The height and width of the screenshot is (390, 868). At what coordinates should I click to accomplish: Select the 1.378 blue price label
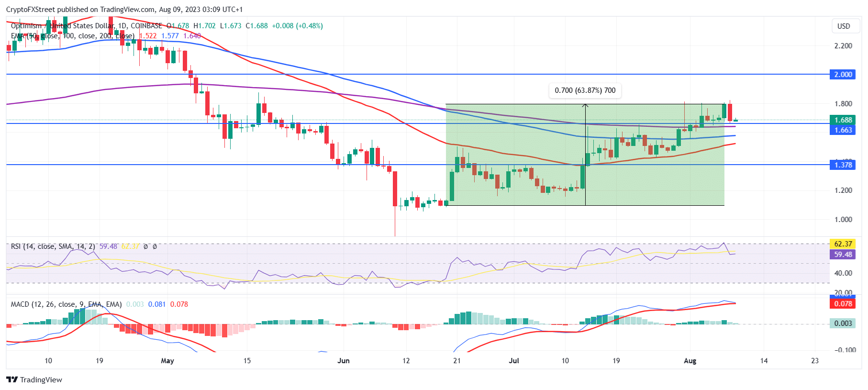pyautogui.click(x=843, y=165)
